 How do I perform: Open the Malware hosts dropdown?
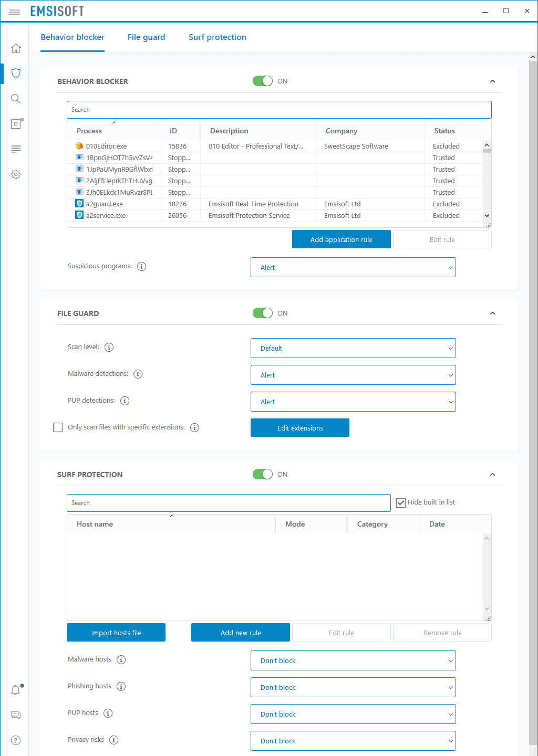353,660
